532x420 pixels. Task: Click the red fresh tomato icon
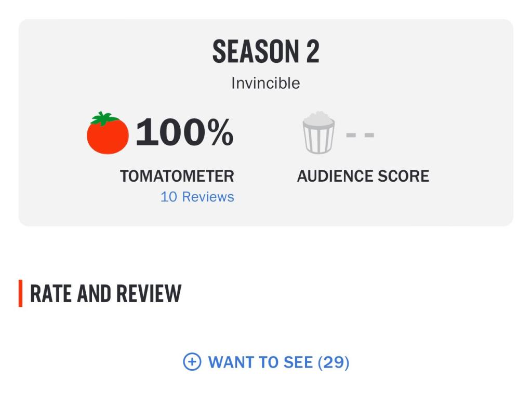(x=108, y=133)
